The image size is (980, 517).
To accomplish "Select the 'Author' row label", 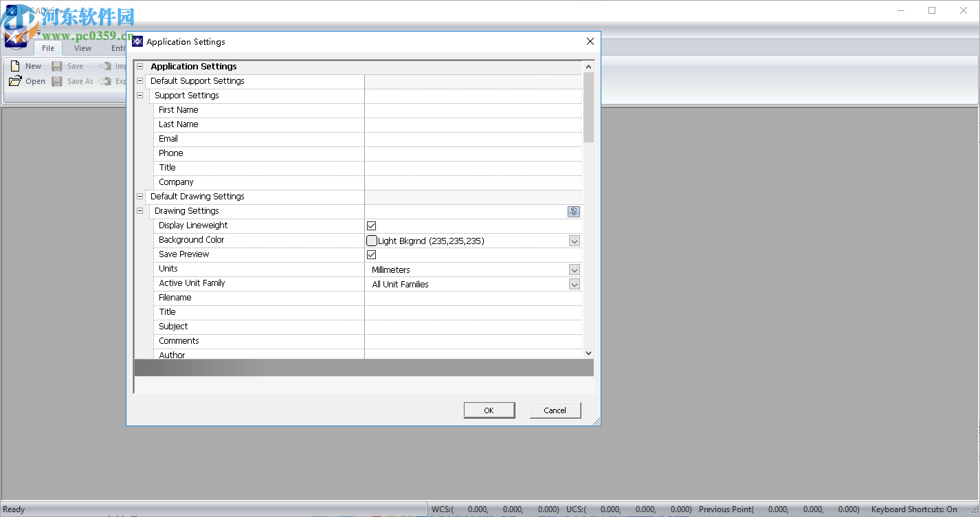I will coord(172,355).
